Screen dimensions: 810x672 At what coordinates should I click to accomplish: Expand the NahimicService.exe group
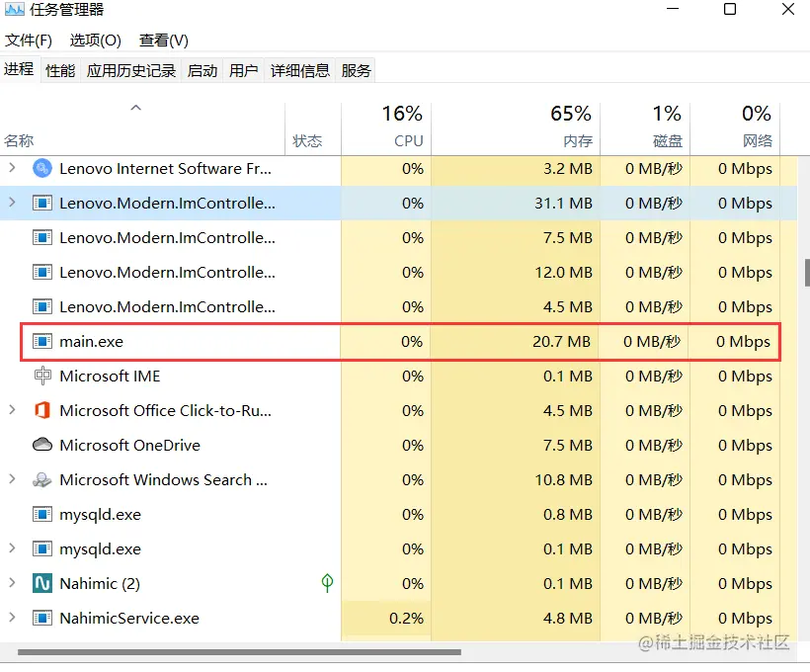point(13,618)
